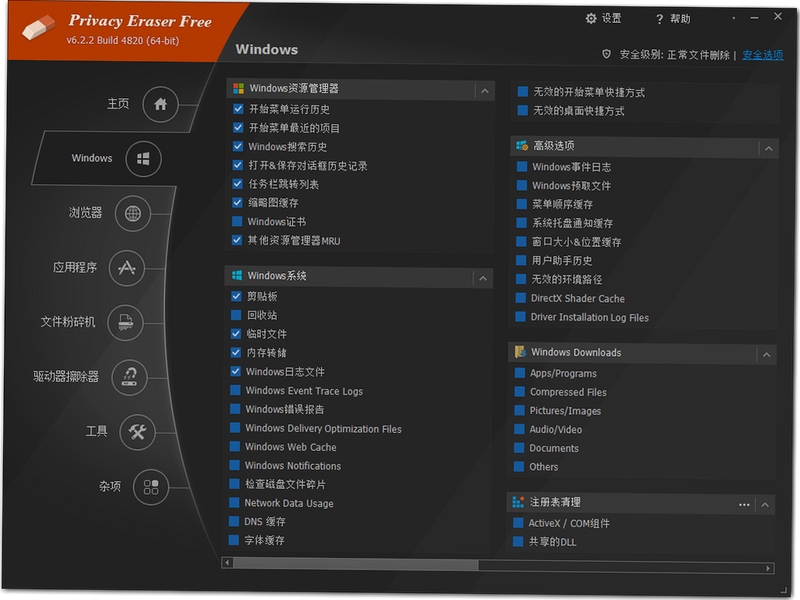Collapse the Windows Downloads section
The height and width of the screenshot is (600, 800).
(766, 355)
